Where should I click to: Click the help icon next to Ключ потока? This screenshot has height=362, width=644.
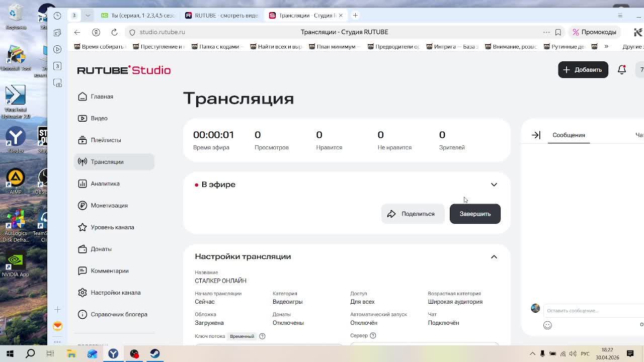[x=262, y=336]
